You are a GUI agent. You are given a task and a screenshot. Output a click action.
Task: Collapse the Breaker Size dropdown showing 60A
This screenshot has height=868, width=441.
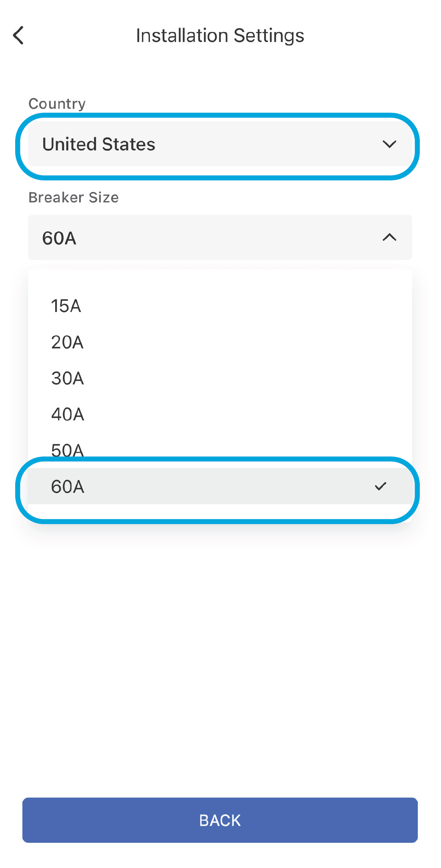[220, 237]
